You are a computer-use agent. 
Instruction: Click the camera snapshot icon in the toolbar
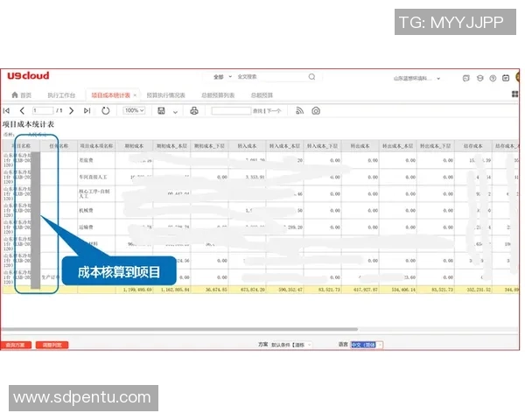click(x=316, y=111)
